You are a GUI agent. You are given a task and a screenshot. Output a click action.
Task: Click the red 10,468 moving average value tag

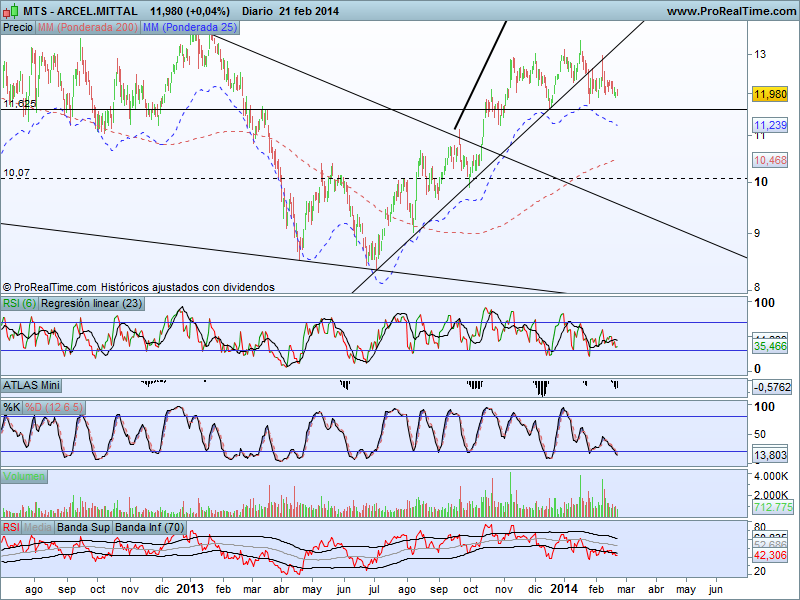point(770,160)
